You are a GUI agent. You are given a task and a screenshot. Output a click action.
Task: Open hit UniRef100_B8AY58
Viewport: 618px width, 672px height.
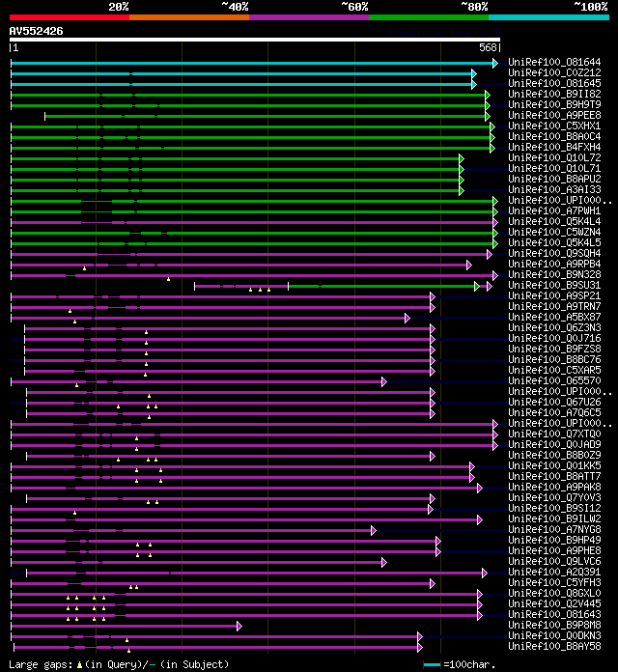click(x=554, y=646)
